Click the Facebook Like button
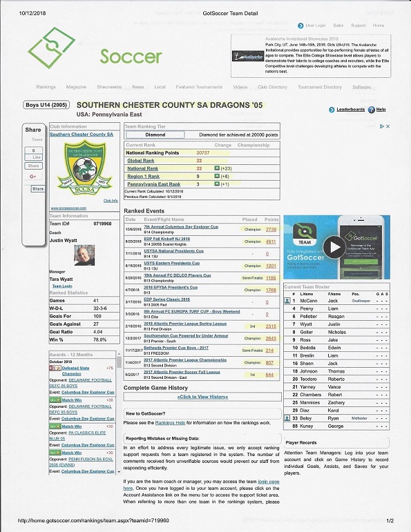This screenshot has height=532, width=411. click(33, 157)
